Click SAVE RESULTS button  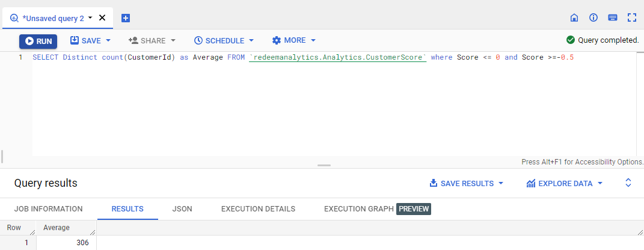point(462,183)
